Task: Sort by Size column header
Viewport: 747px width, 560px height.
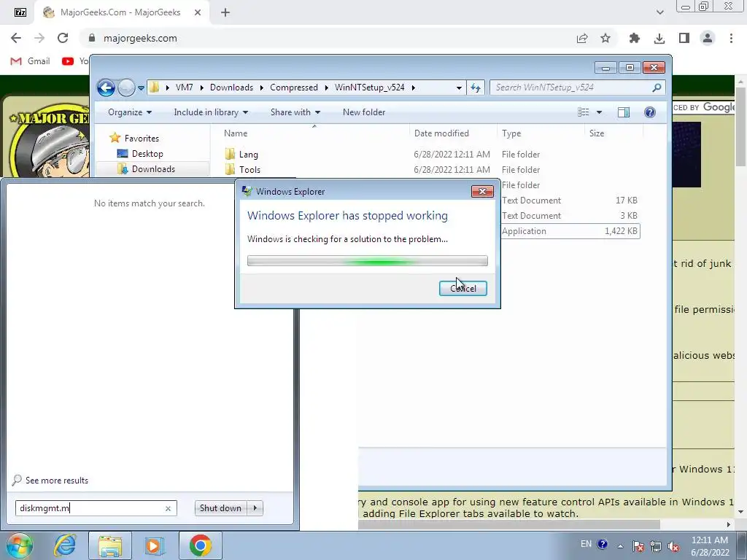Action: point(614,133)
